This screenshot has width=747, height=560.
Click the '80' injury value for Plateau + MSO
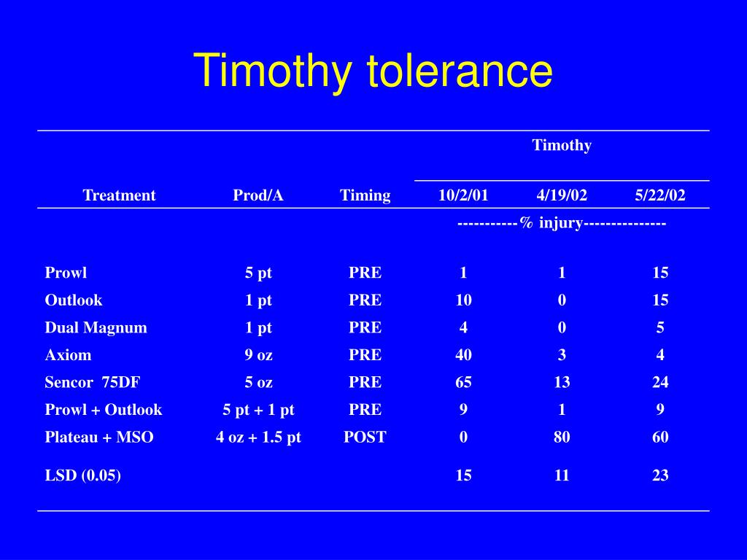tap(562, 437)
